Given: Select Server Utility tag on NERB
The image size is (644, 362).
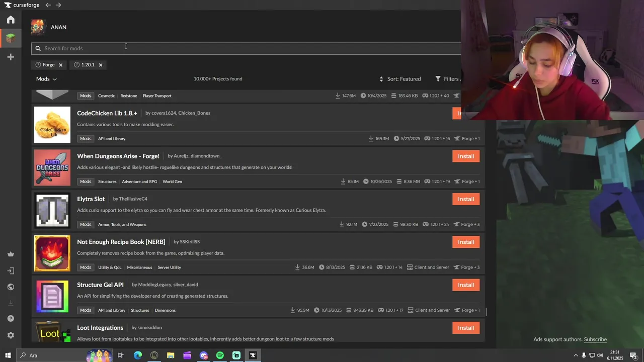Looking at the screenshot, I should click(x=169, y=267).
